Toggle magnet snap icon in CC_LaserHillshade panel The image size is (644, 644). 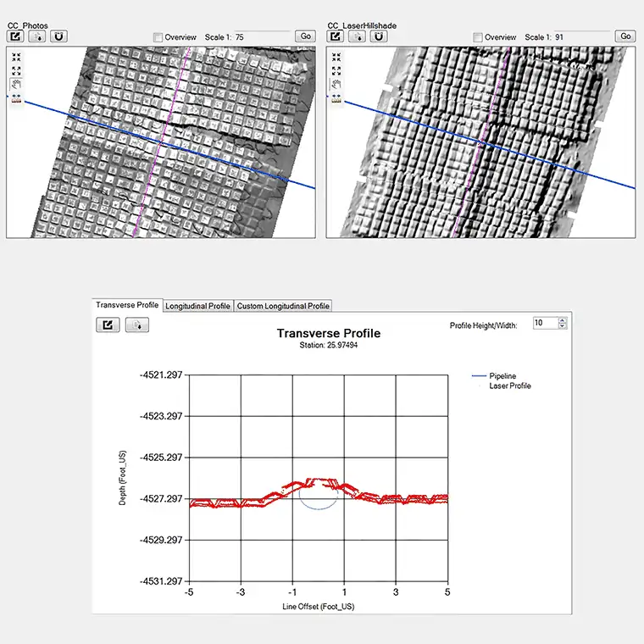pos(379,36)
